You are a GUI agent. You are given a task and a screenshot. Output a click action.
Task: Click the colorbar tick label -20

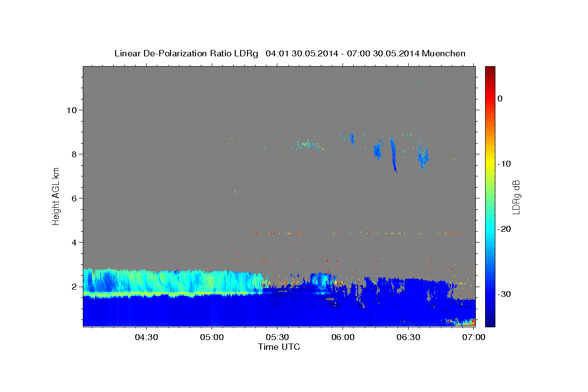[x=504, y=229]
